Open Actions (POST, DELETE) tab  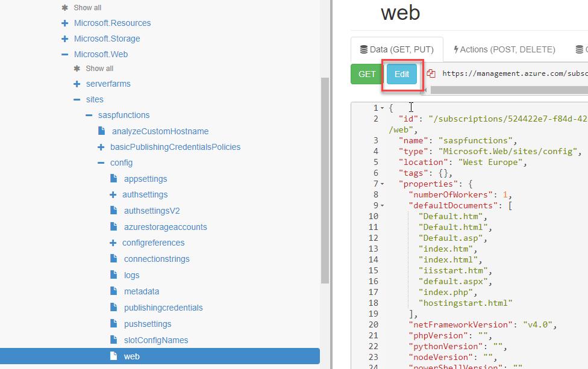pos(504,49)
